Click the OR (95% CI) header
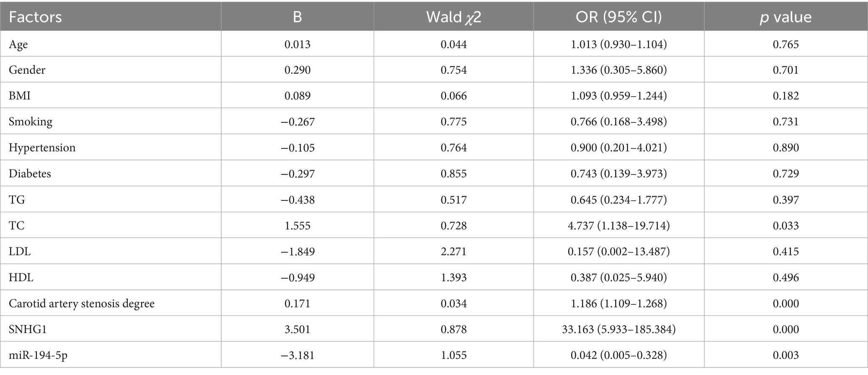 tap(619, 17)
